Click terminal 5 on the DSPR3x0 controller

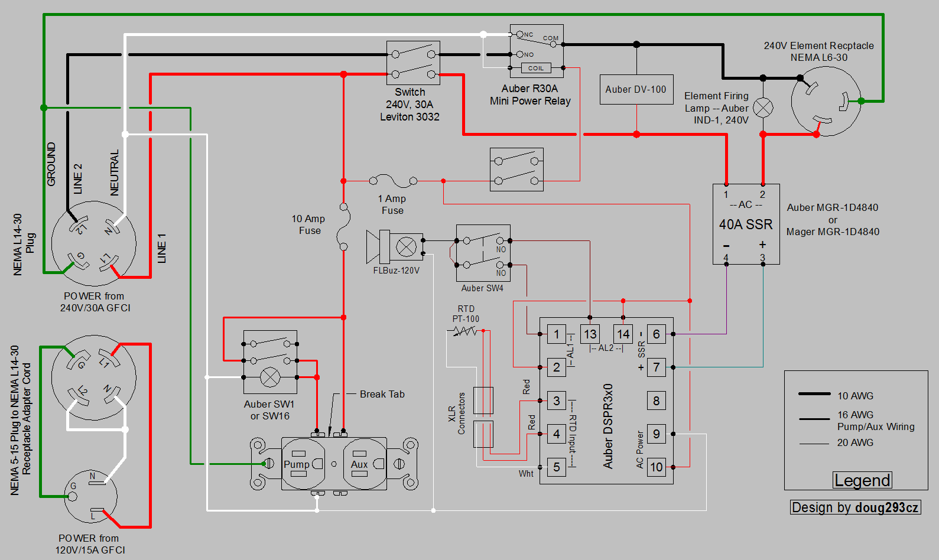pyautogui.click(x=557, y=467)
